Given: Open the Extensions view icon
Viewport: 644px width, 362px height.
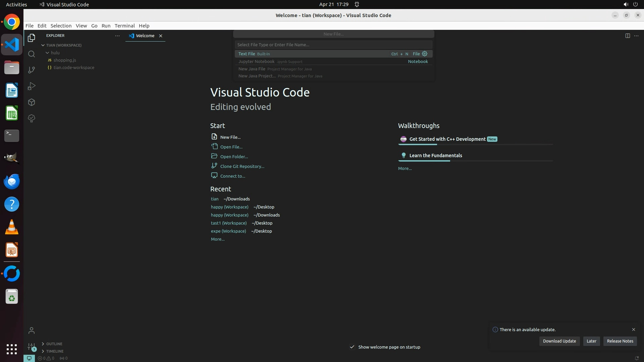Looking at the screenshot, I should click(x=32, y=102).
